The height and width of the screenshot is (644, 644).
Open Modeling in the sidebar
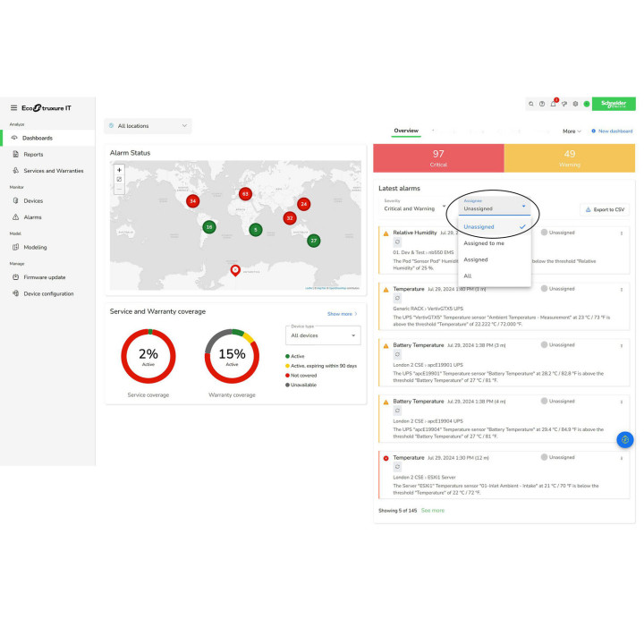[x=47, y=247]
